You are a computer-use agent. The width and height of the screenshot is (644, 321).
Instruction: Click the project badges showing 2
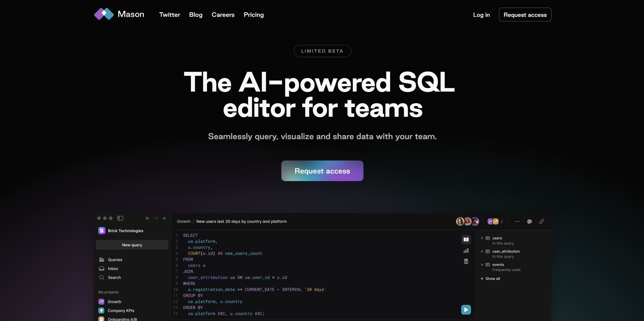pyautogui.click(x=495, y=222)
